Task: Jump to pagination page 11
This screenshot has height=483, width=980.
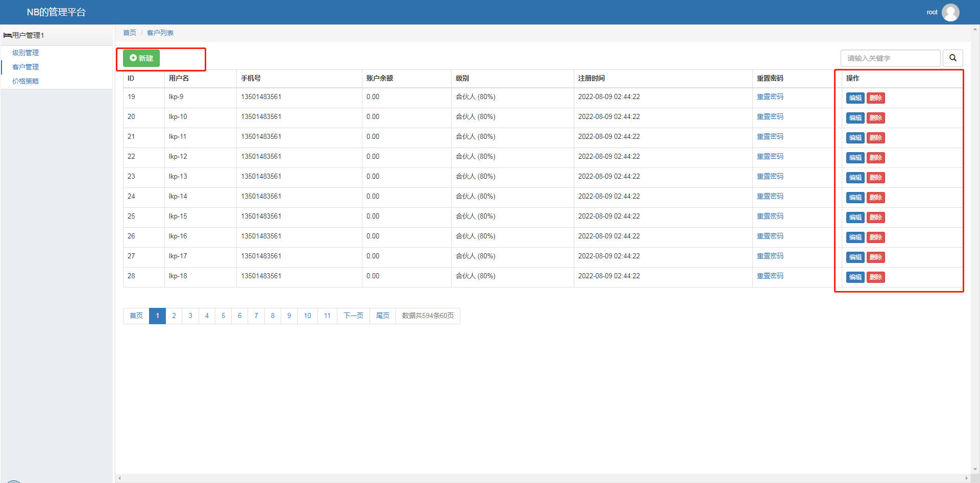Action: pyautogui.click(x=327, y=316)
